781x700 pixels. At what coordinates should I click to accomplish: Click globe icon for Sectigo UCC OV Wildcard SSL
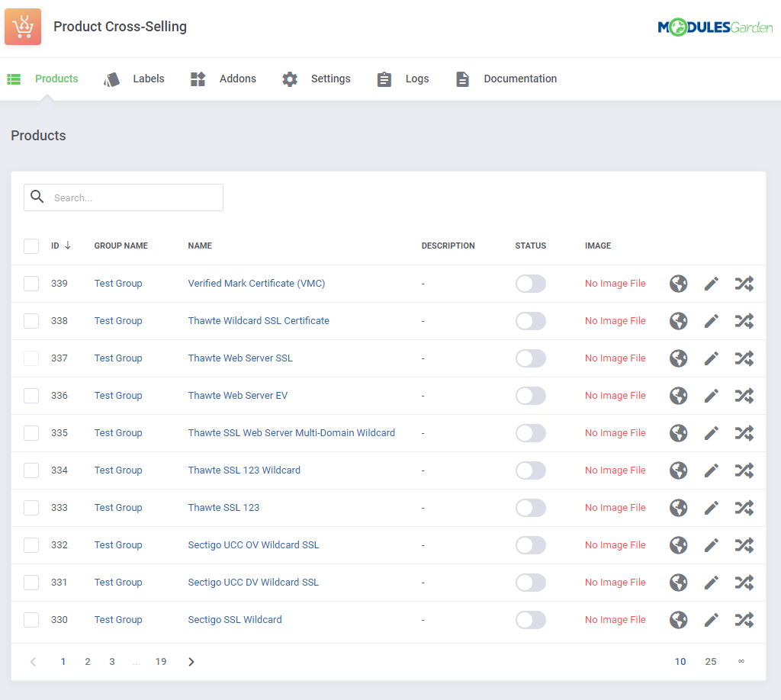pyautogui.click(x=678, y=545)
